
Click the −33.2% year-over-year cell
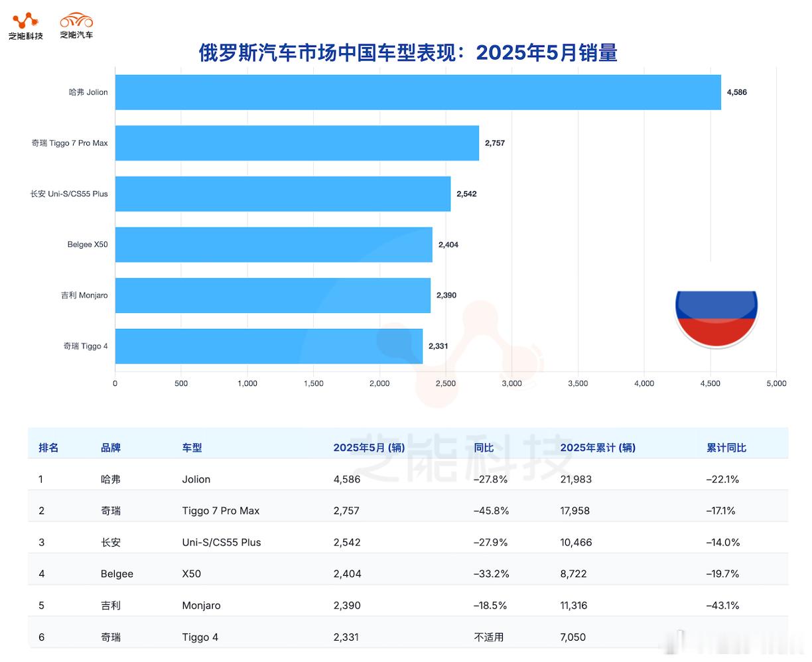491,574
